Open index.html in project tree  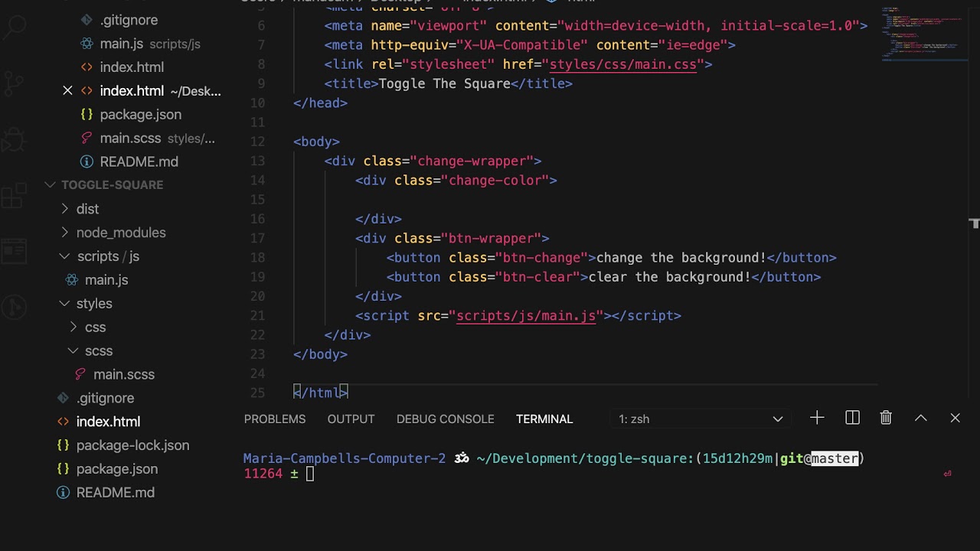pyautogui.click(x=108, y=422)
